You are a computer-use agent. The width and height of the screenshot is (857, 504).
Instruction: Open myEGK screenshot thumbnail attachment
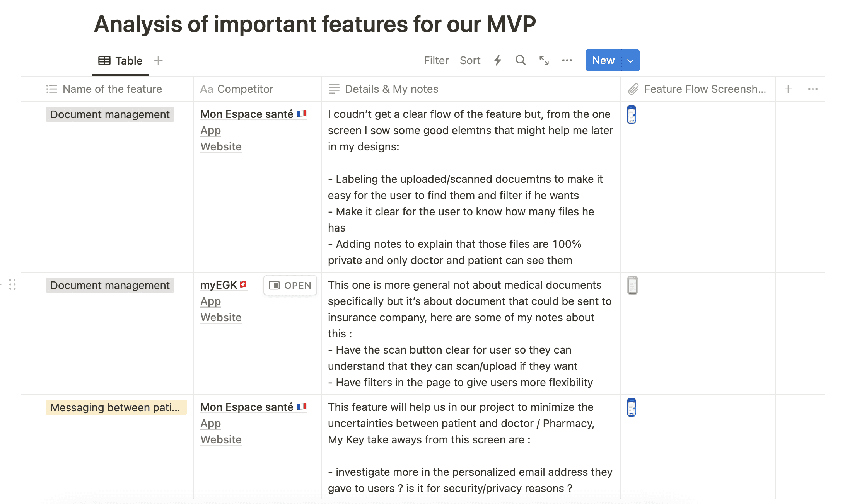click(632, 285)
